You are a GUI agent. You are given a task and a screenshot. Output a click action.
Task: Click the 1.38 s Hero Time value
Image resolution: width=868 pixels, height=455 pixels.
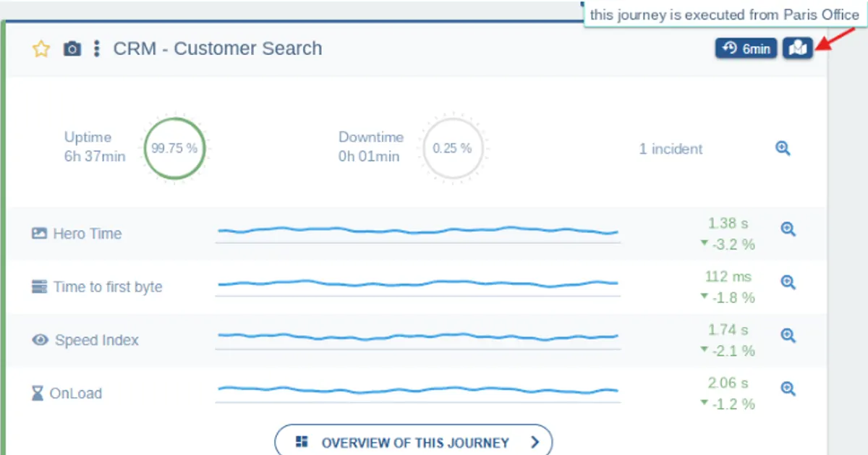(x=728, y=224)
